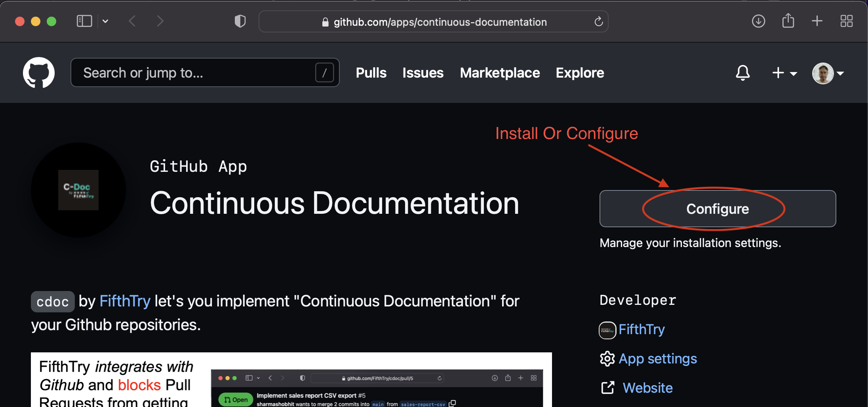Open the user avatar profile menu
The height and width of the screenshot is (407, 868).
click(828, 73)
